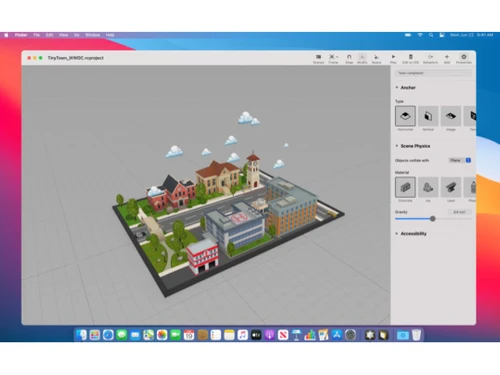Open Spotlight search in menu bar
The width and height of the screenshot is (500, 375).
pyautogui.click(x=431, y=35)
